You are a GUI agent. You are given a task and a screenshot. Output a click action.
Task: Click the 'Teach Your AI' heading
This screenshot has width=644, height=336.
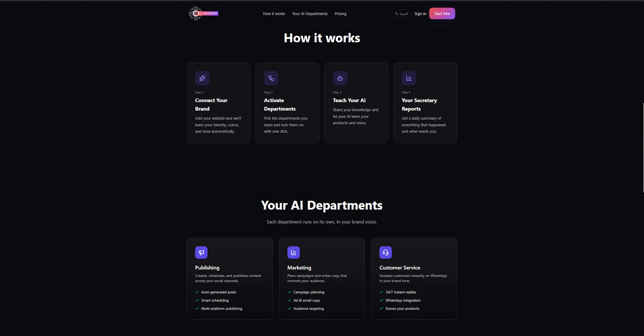pyautogui.click(x=349, y=100)
